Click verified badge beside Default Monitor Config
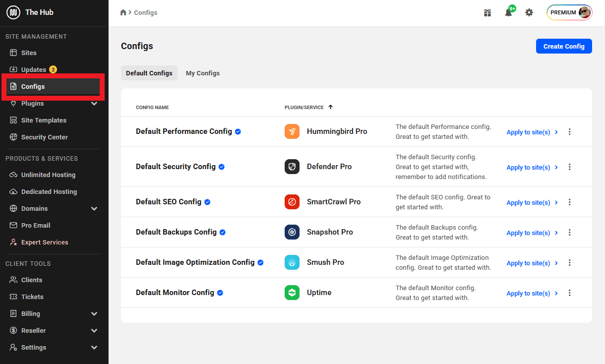 220,293
